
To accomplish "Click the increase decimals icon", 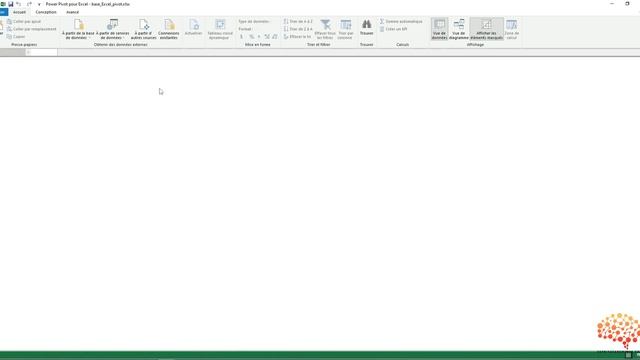I will [267, 37].
